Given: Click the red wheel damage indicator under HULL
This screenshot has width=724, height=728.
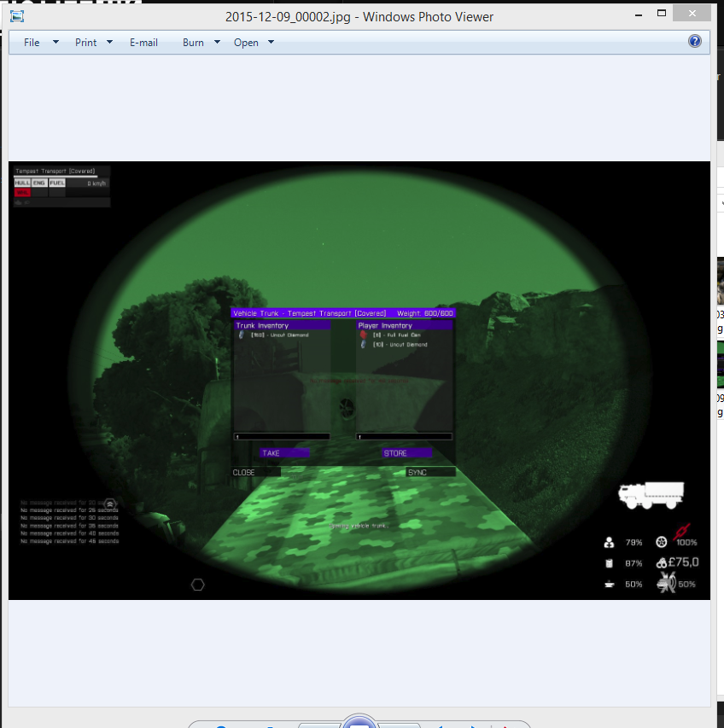Looking at the screenshot, I should pos(22,192).
